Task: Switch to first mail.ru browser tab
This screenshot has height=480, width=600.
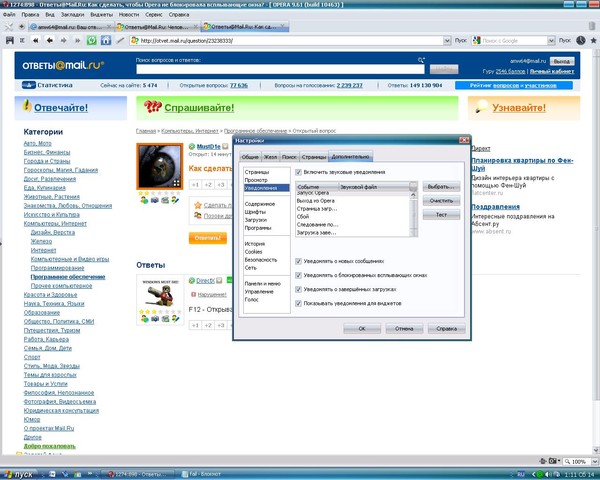Action: pos(70,27)
